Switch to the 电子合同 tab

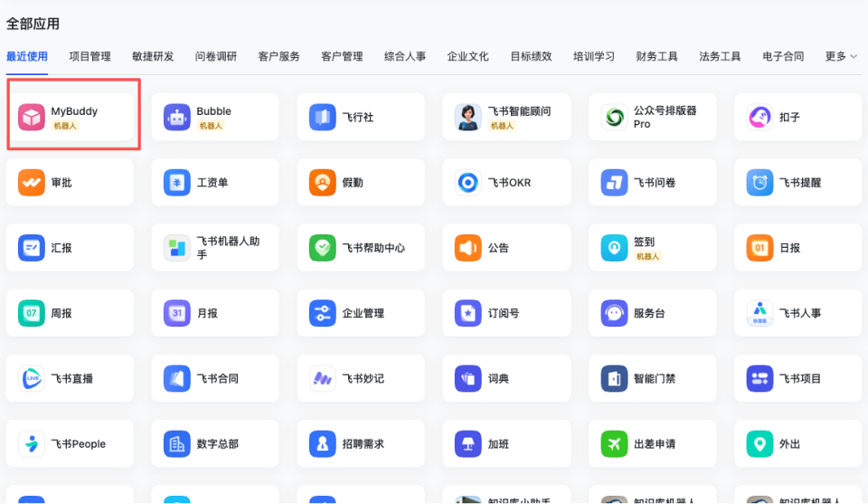(783, 56)
